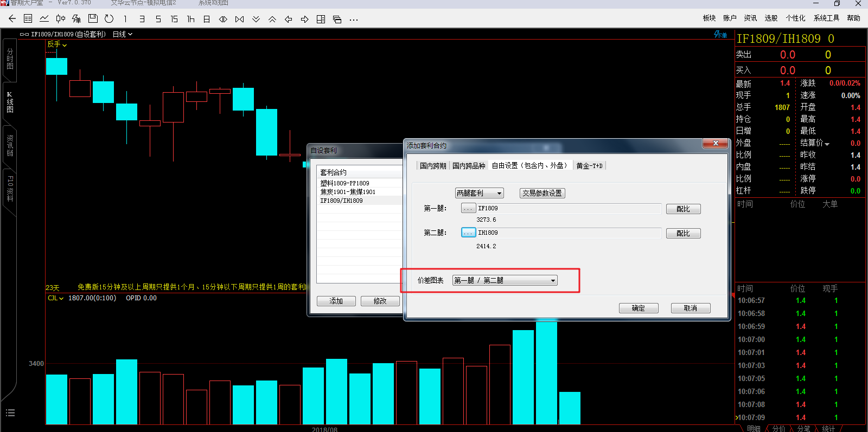Click the refresh circular arrow icon
The image size is (868, 432).
click(109, 19)
